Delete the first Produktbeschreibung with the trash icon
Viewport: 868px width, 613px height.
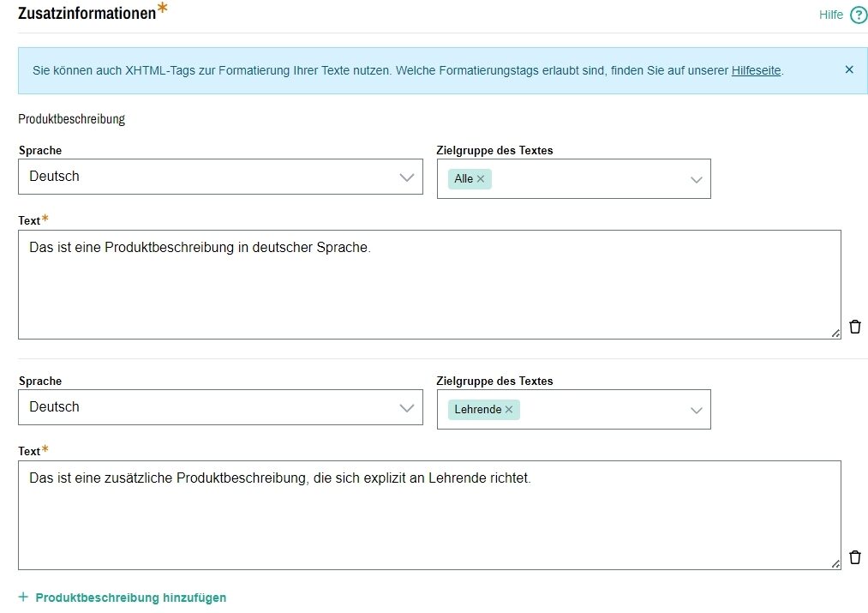pyautogui.click(x=854, y=327)
